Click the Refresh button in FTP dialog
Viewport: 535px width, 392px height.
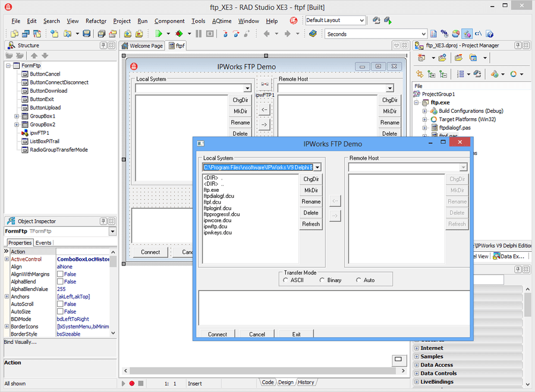point(311,224)
